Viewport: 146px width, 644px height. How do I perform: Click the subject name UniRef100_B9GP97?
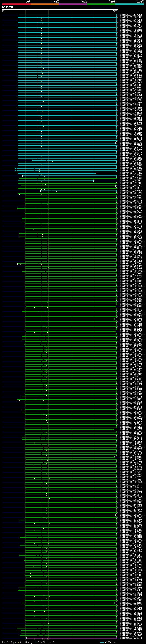pyautogui.click(x=131, y=100)
